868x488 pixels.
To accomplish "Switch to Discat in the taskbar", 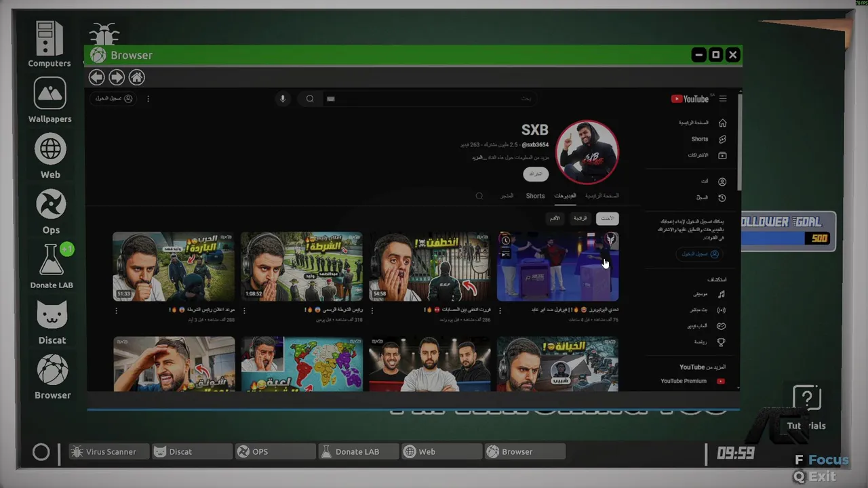I will pyautogui.click(x=192, y=451).
